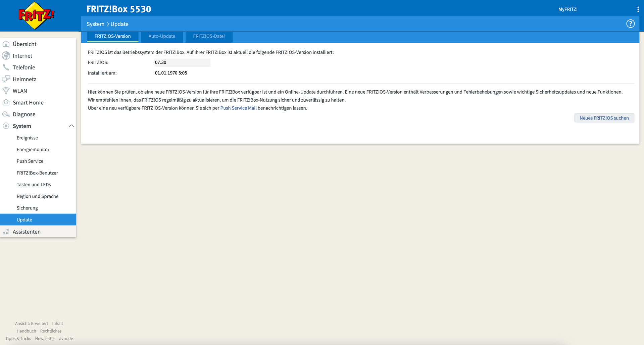The width and height of the screenshot is (644, 345).
Task: Click the 'FRITZ!OS:' label
Action: pyautogui.click(x=98, y=62)
